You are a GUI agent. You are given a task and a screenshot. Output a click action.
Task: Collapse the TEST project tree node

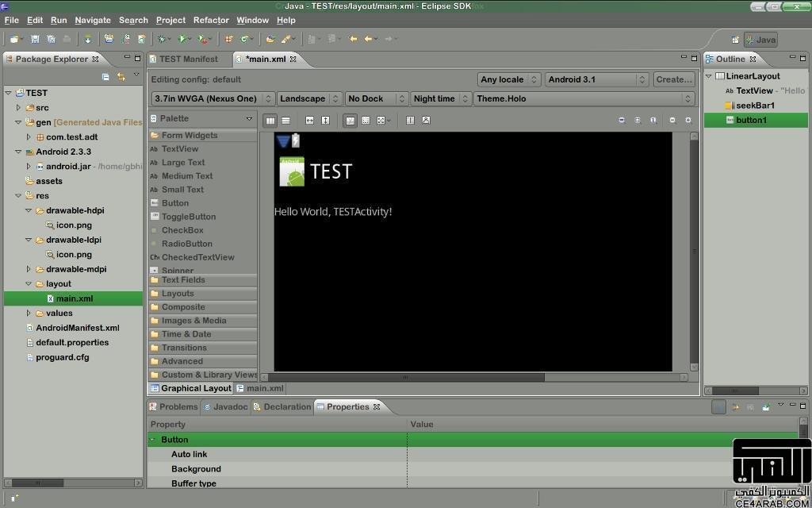pos(8,94)
